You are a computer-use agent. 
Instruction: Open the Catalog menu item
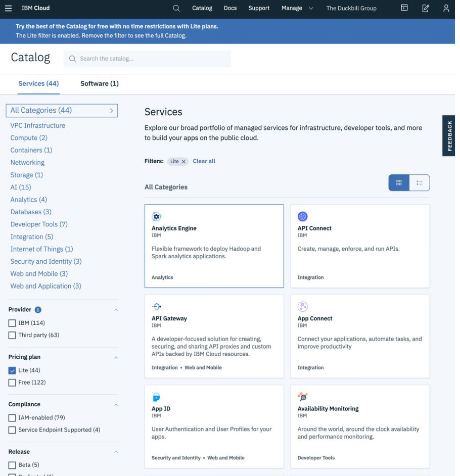click(x=202, y=8)
